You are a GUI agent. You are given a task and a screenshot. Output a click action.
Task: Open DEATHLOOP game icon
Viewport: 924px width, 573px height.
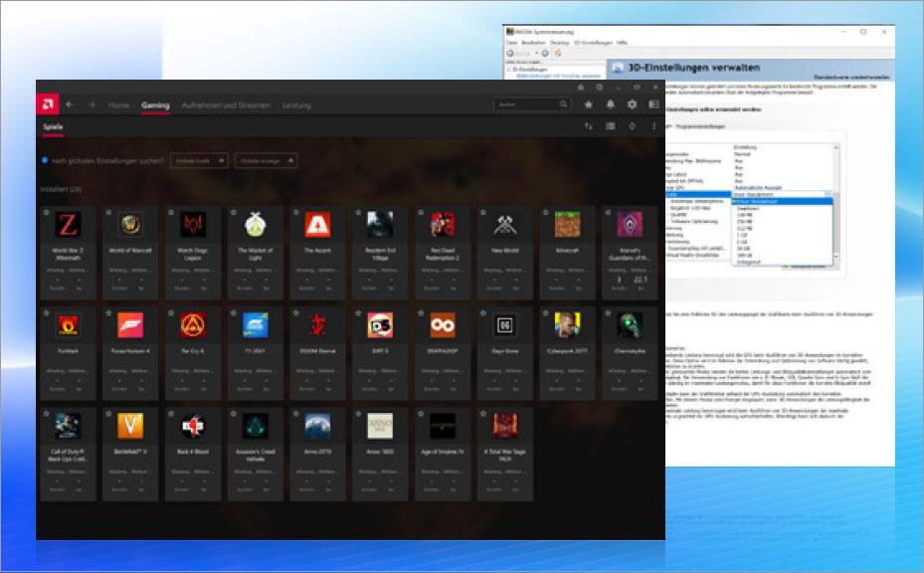coord(443,325)
